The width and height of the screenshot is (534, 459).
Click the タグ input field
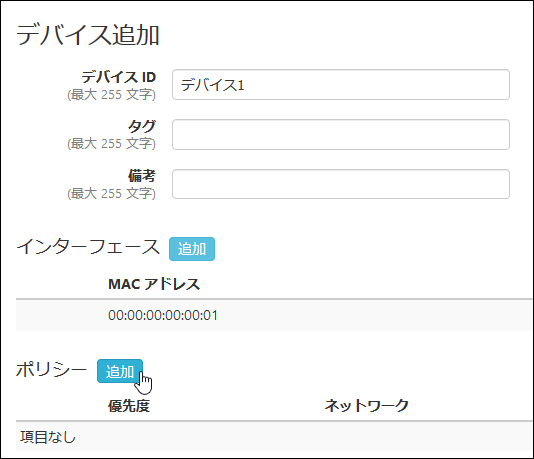tap(341, 134)
